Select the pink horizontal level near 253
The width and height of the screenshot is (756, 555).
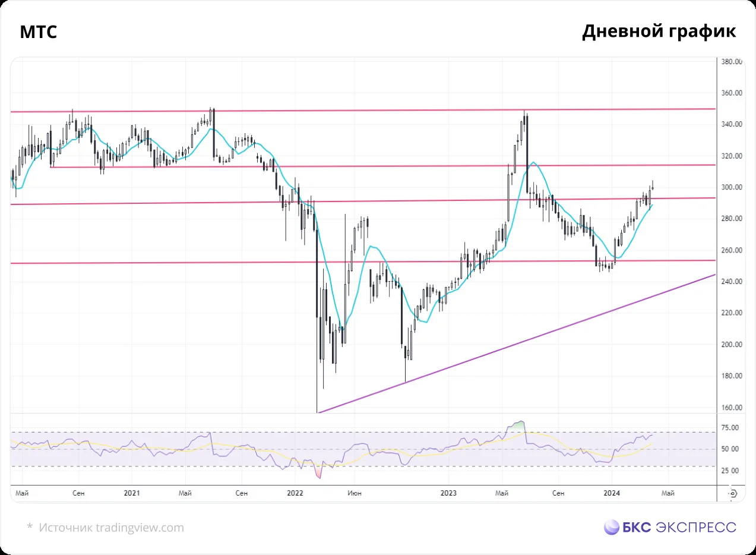click(362, 262)
